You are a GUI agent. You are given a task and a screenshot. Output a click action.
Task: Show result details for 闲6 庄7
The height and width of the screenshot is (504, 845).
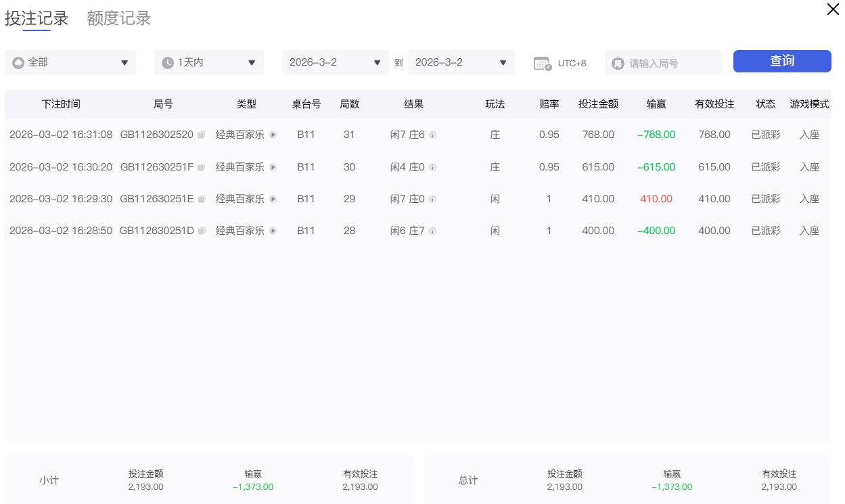tap(432, 231)
